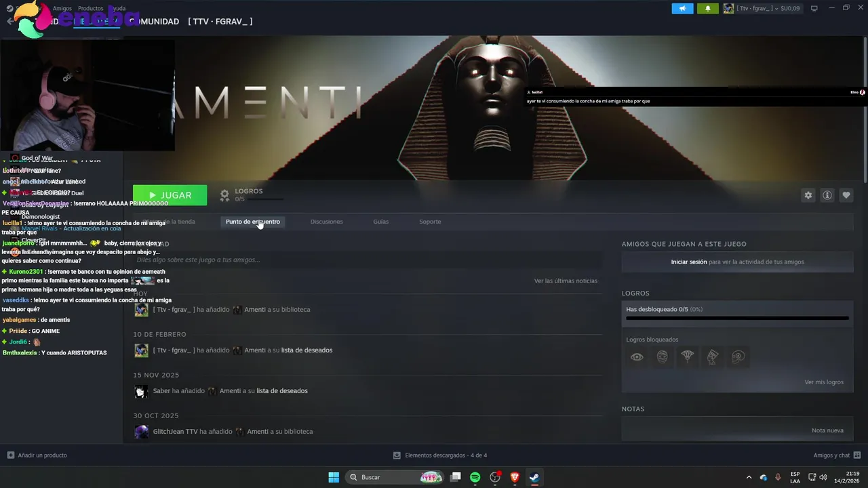Screen dimensions: 868x488
Task: Click the 10 DE FEBRERO 'lista de deseados' link
Action: click(307, 350)
